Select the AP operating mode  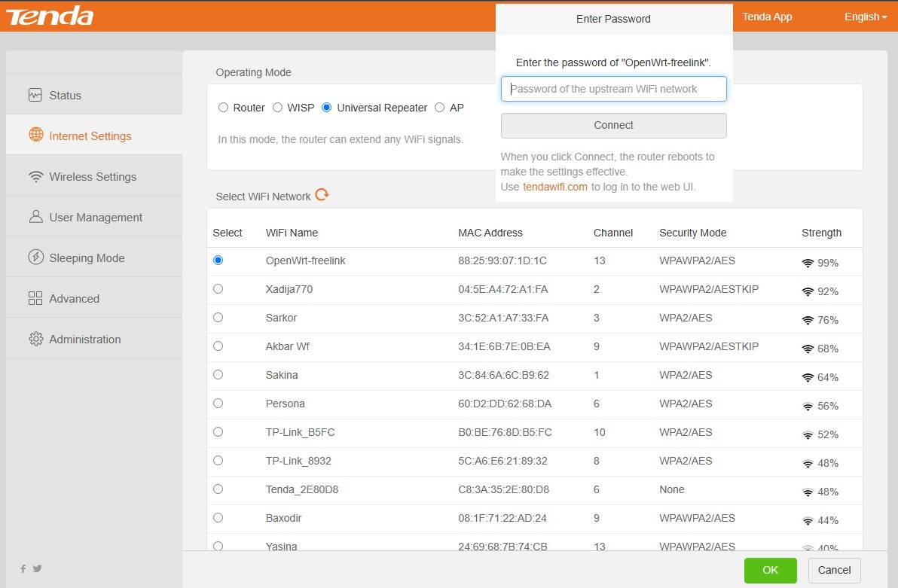pos(440,108)
